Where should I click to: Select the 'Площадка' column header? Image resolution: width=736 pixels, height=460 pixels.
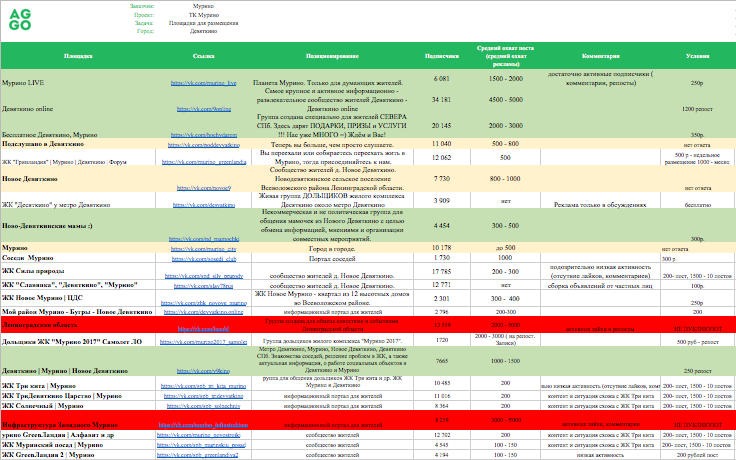click(x=78, y=56)
